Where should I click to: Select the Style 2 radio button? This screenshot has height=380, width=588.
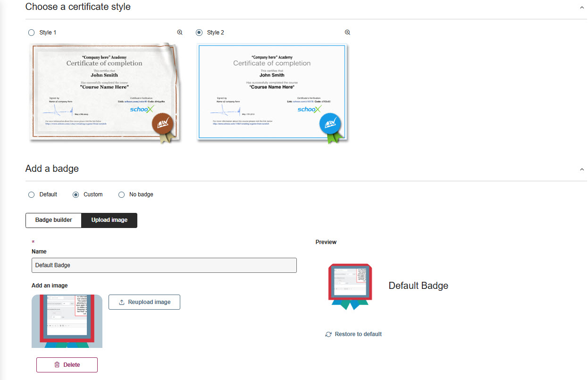click(x=199, y=33)
